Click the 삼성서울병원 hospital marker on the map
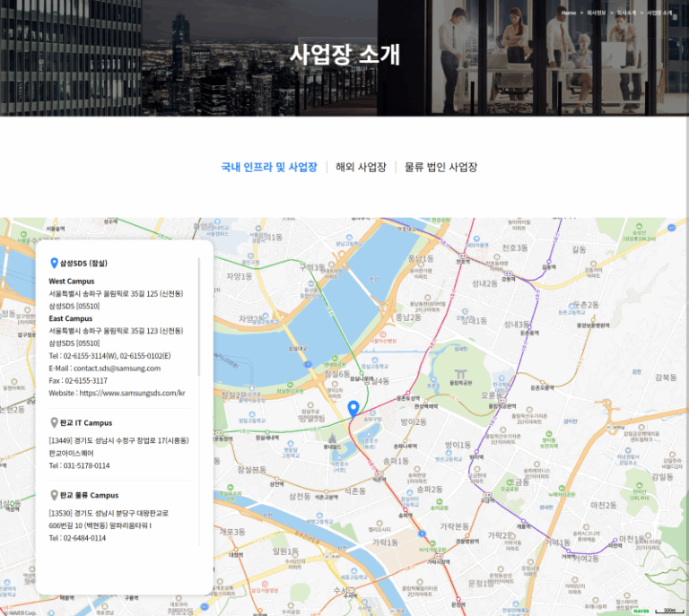This screenshot has width=689, height=616. [265, 584]
